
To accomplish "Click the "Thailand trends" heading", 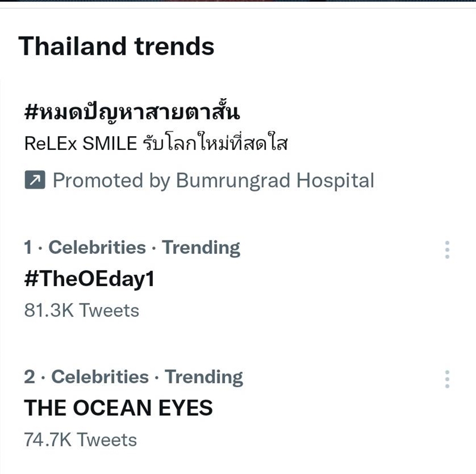I will (x=116, y=46).
